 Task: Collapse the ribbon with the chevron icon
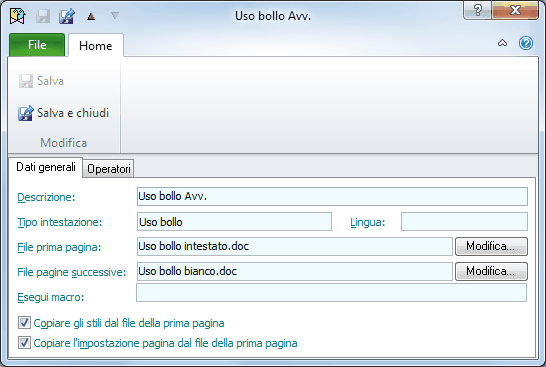[x=502, y=43]
